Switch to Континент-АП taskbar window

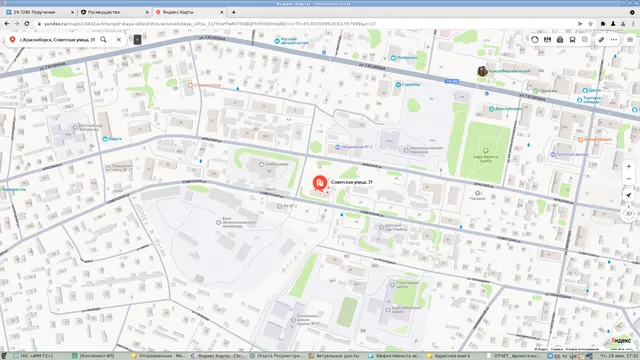tap(97, 356)
